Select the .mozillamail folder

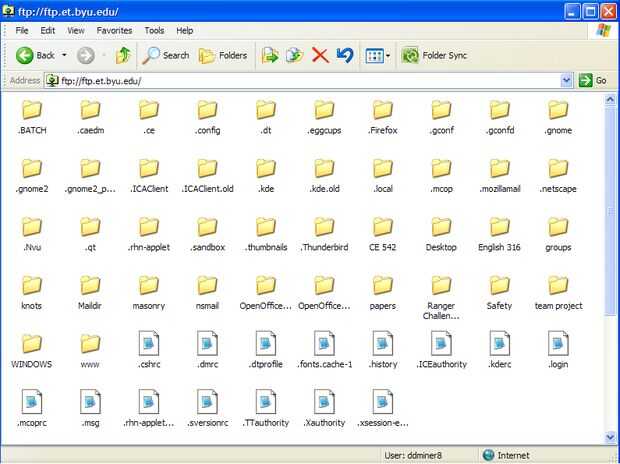click(x=499, y=176)
